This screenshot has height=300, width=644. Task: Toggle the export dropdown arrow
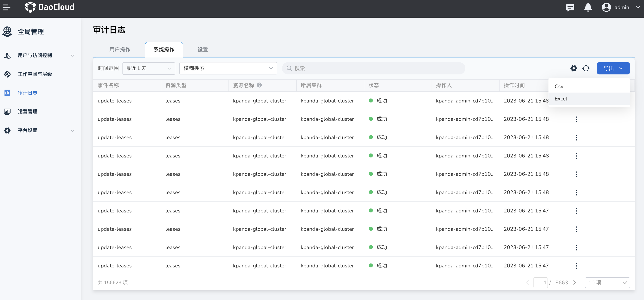[620, 68]
